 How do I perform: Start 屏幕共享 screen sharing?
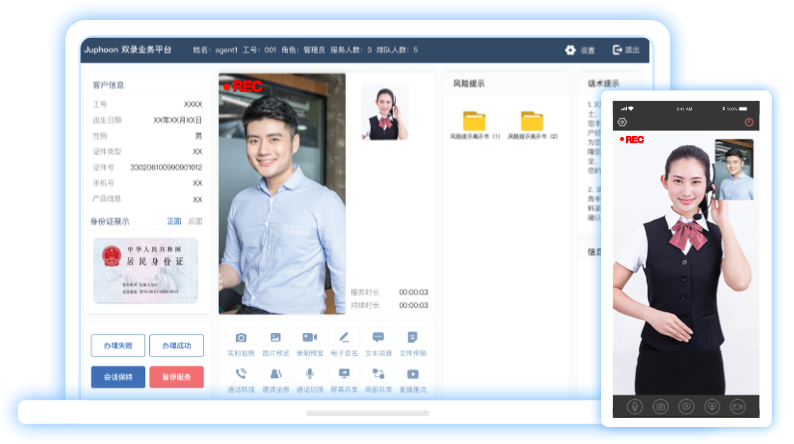pos(344,374)
